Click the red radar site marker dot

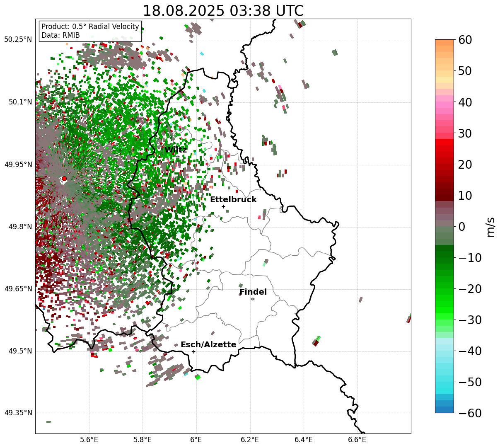[64, 179]
